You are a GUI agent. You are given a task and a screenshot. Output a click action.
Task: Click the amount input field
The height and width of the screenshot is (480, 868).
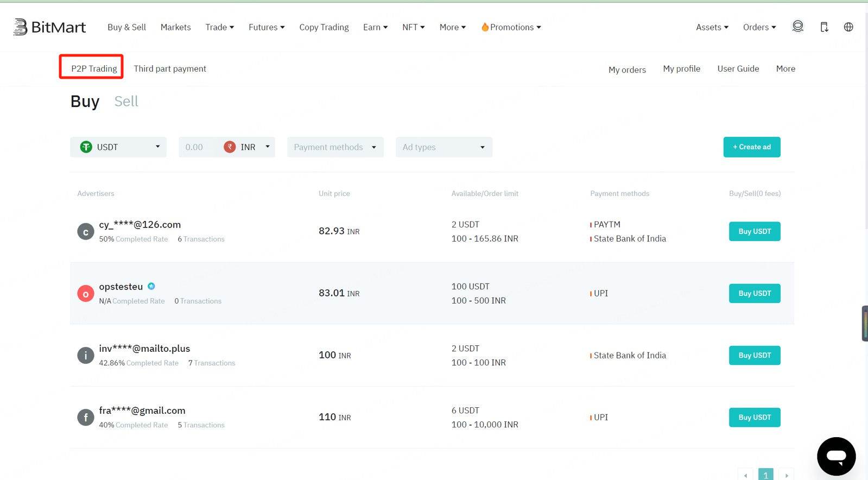coord(198,147)
